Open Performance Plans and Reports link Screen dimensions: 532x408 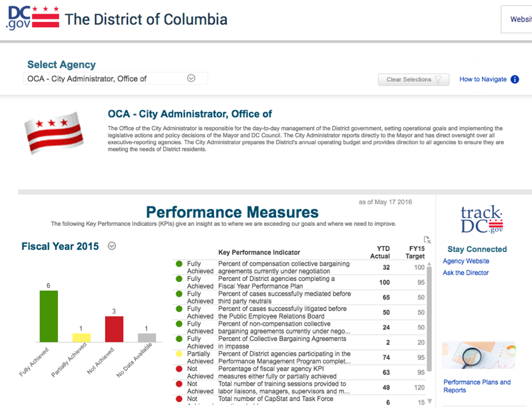(476, 386)
